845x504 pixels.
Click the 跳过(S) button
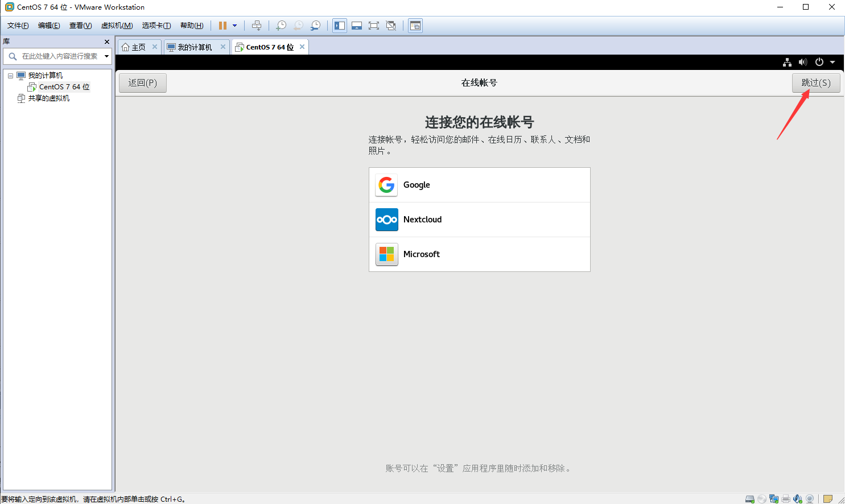click(x=816, y=82)
